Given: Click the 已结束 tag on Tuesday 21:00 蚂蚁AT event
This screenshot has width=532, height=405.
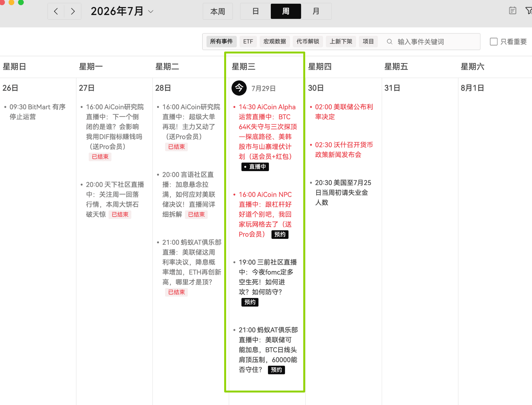Looking at the screenshot, I should pyautogui.click(x=177, y=292).
